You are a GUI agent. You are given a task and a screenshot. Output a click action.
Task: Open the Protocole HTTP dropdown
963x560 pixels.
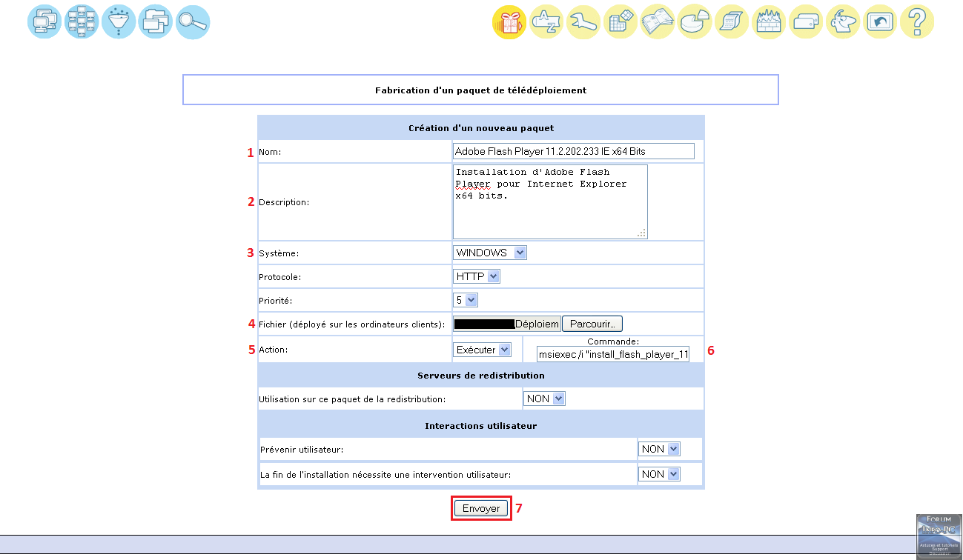(477, 276)
